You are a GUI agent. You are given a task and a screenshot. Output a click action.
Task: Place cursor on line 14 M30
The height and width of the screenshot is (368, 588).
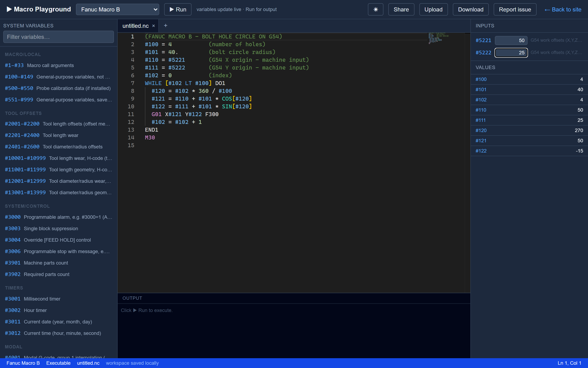click(150, 138)
